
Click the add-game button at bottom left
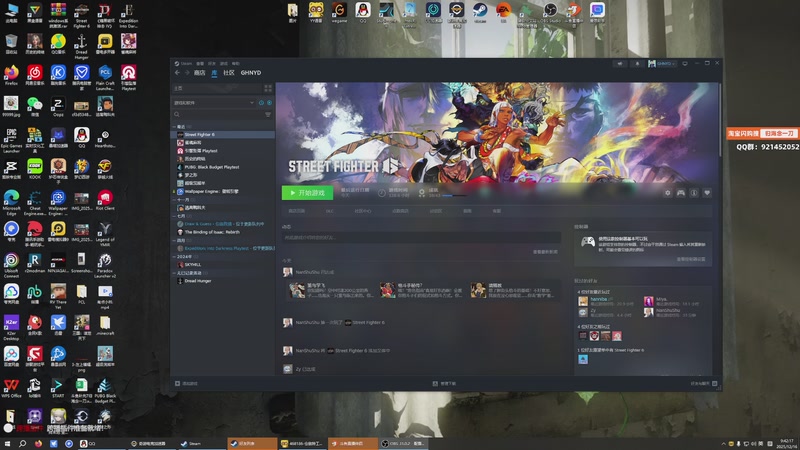click(x=187, y=383)
